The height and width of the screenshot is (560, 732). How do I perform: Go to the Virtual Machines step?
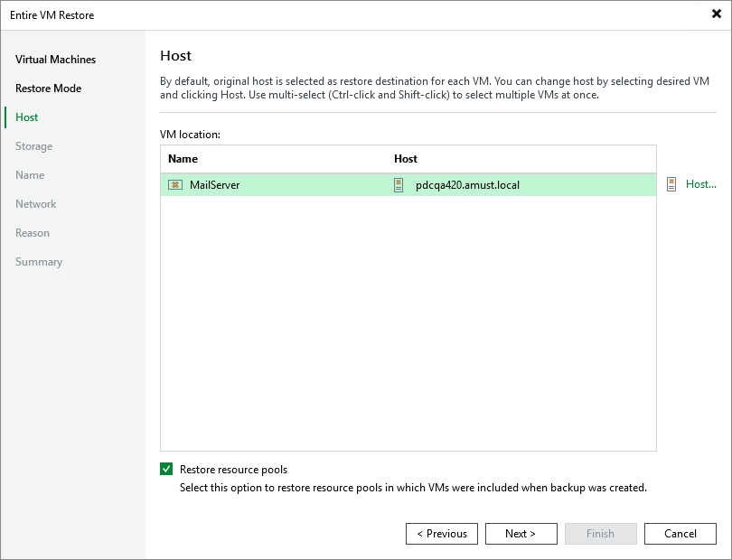point(54,59)
